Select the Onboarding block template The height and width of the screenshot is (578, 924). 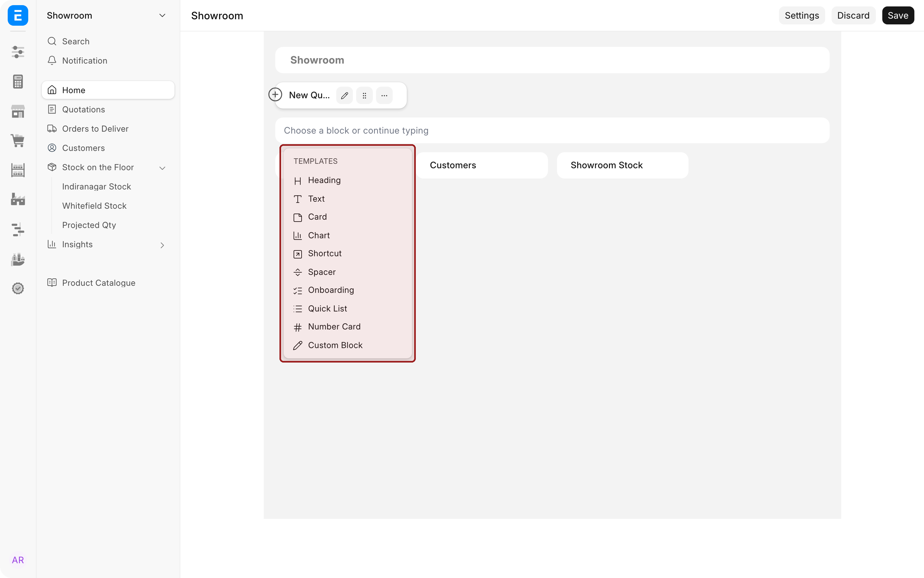coord(347,290)
